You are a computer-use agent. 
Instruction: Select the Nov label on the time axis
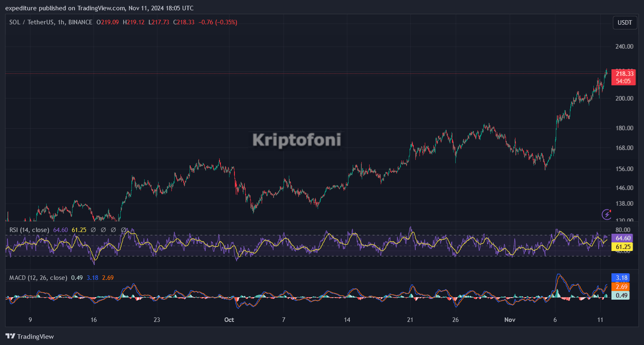(x=510, y=319)
